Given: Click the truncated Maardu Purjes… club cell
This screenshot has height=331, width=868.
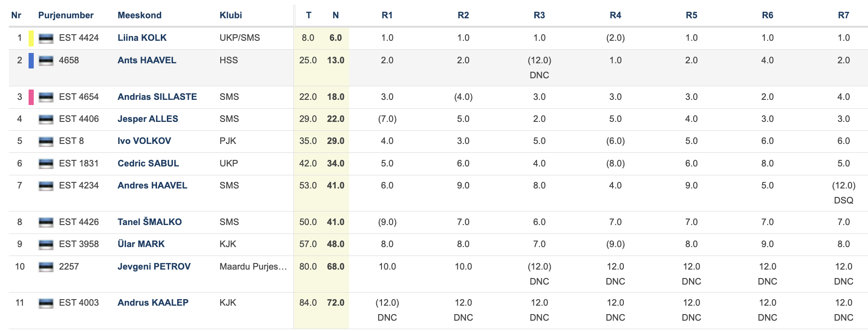Looking at the screenshot, I should [x=253, y=266].
